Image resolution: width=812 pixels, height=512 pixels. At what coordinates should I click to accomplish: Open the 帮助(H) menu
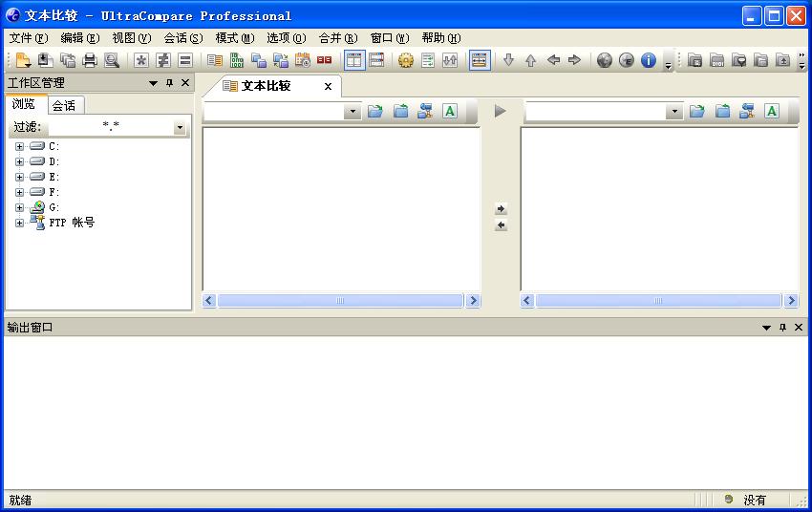(441, 38)
